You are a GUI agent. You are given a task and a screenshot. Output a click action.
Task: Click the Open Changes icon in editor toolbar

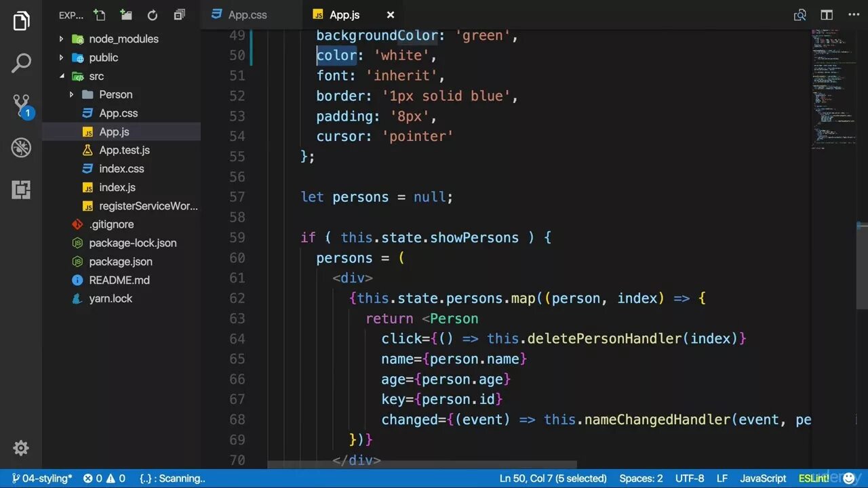[x=800, y=15]
